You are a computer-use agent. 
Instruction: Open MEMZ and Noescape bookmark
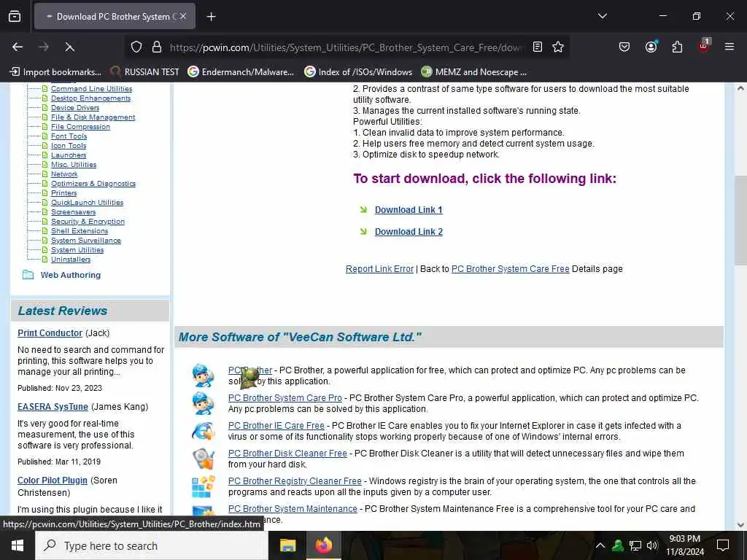point(474,72)
